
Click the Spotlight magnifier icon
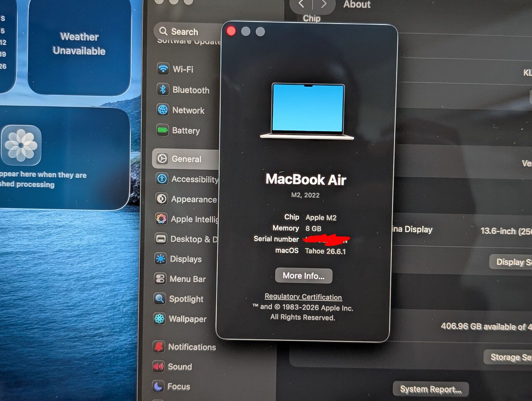(160, 299)
